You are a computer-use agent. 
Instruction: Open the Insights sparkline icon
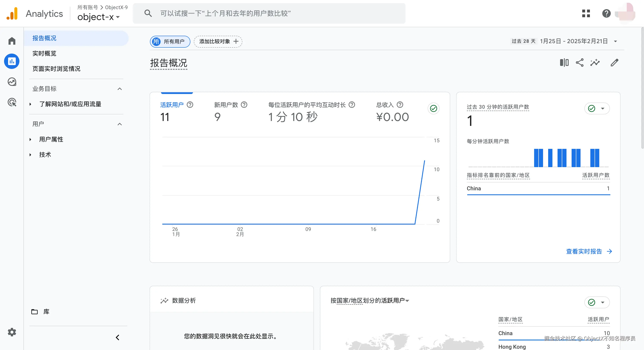coord(595,63)
